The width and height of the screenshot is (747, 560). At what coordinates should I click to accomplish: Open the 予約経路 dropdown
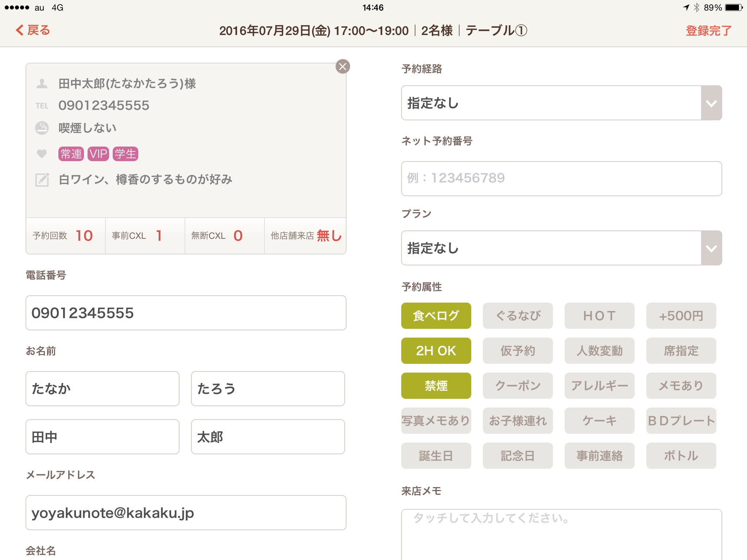click(561, 103)
